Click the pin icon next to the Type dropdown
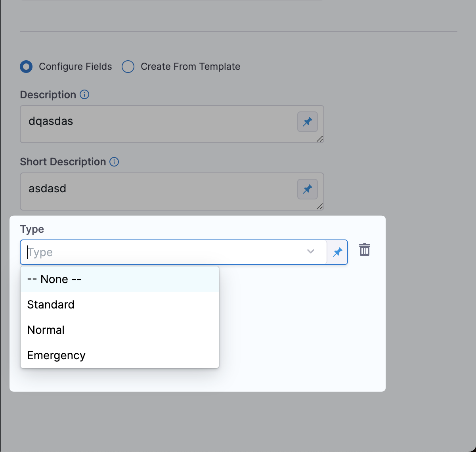Viewport: 476px width, 452px height. point(337,252)
